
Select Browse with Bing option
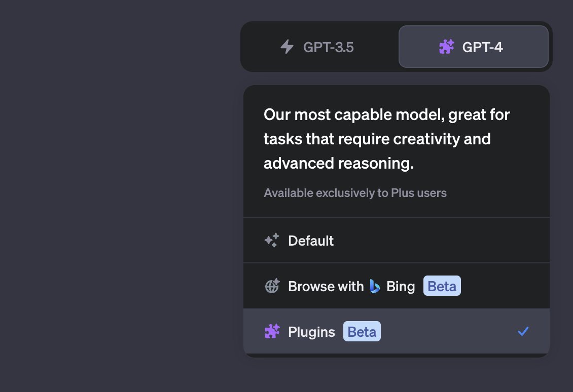point(397,286)
